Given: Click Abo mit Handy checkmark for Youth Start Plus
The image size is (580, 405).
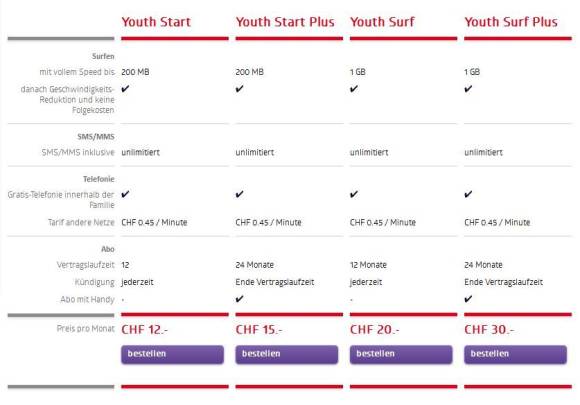Looking at the screenshot, I should click(x=240, y=299).
